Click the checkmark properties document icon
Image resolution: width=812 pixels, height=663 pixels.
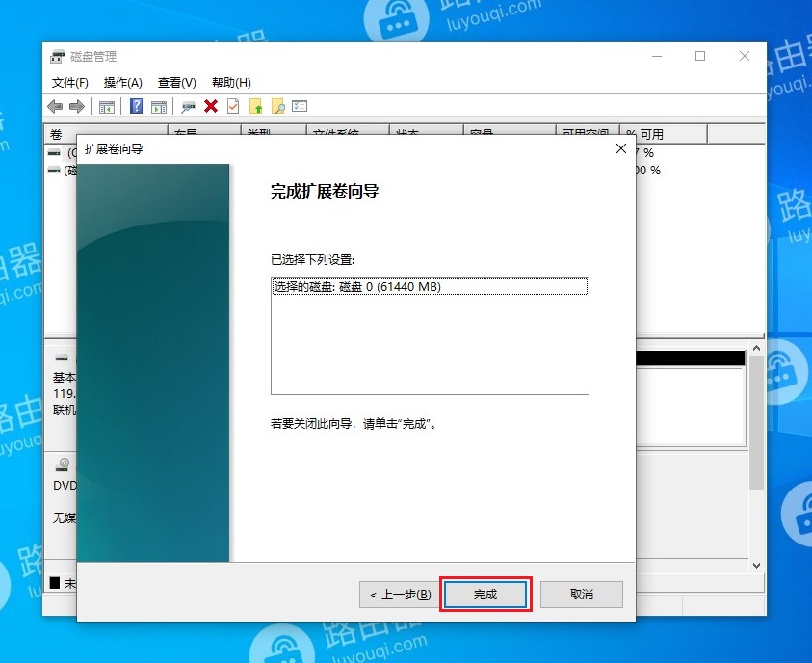(233, 106)
